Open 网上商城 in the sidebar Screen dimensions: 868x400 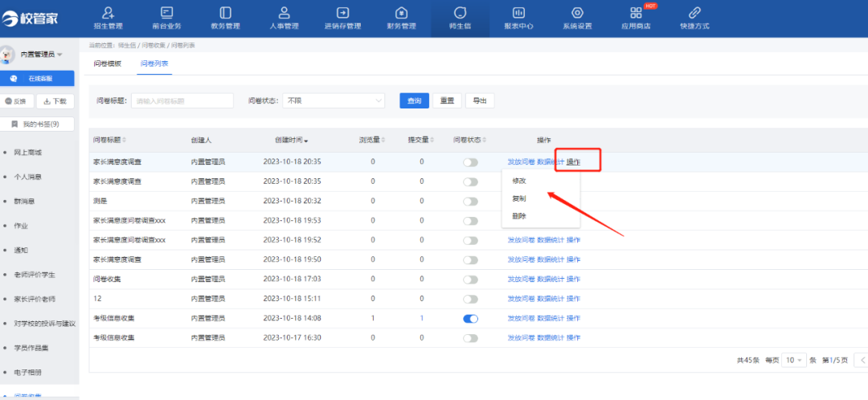pos(27,152)
